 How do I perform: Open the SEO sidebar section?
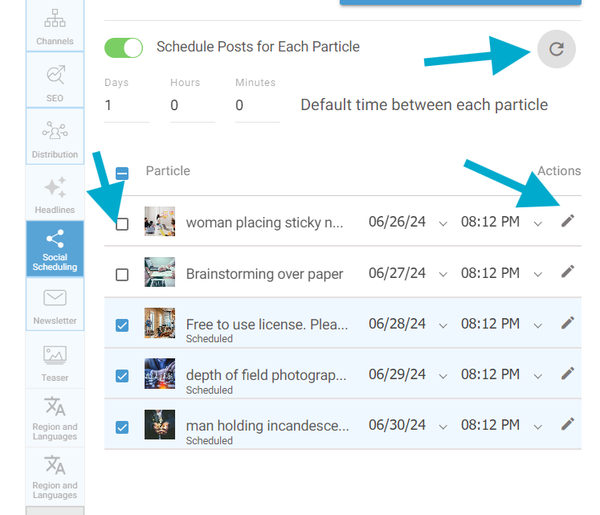[x=55, y=82]
